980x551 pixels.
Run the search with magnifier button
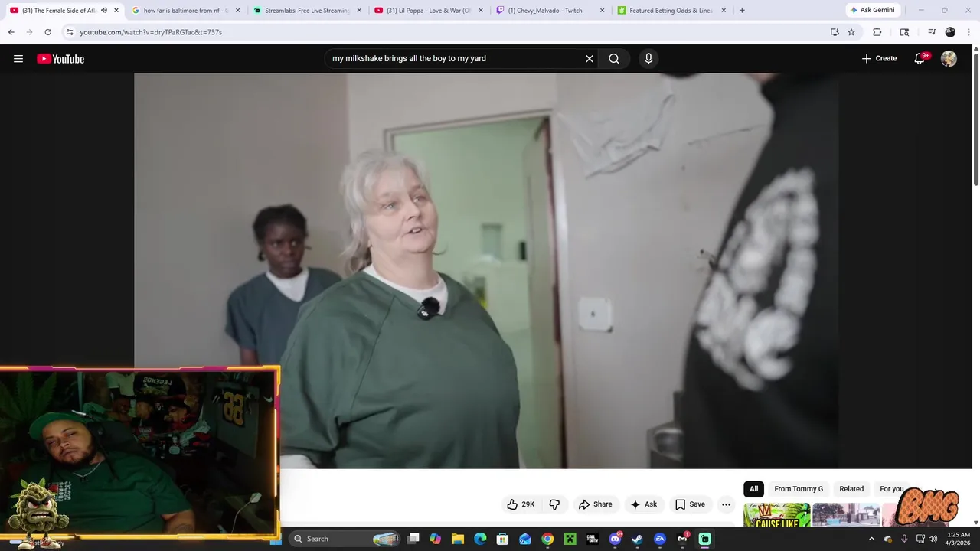pyautogui.click(x=614, y=58)
